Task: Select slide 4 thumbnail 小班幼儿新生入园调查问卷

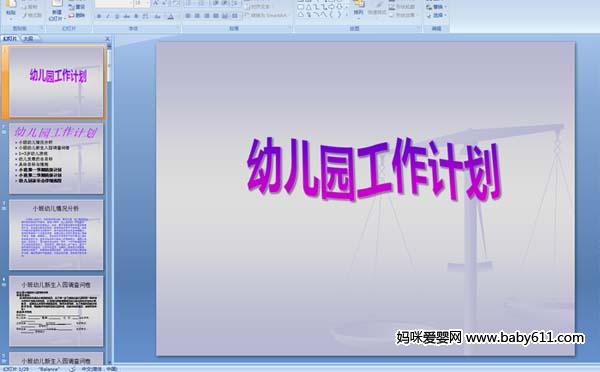Action: (56, 311)
